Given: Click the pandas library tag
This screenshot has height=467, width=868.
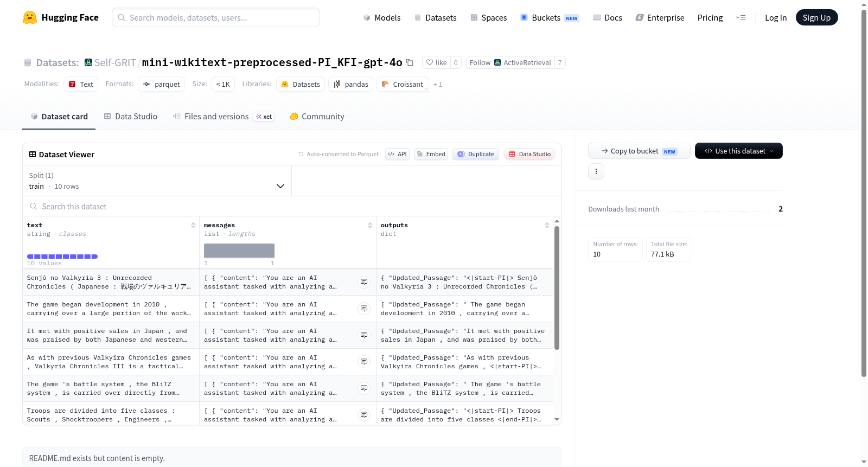Looking at the screenshot, I should tap(350, 84).
